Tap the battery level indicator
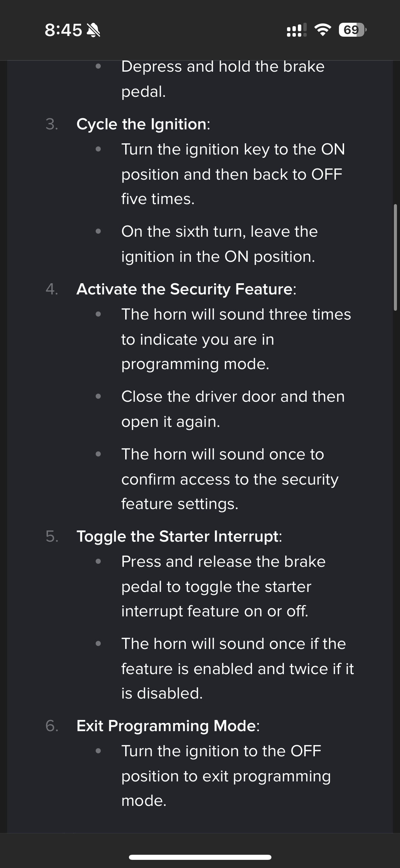The width and height of the screenshot is (400, 868). (353, 30)
